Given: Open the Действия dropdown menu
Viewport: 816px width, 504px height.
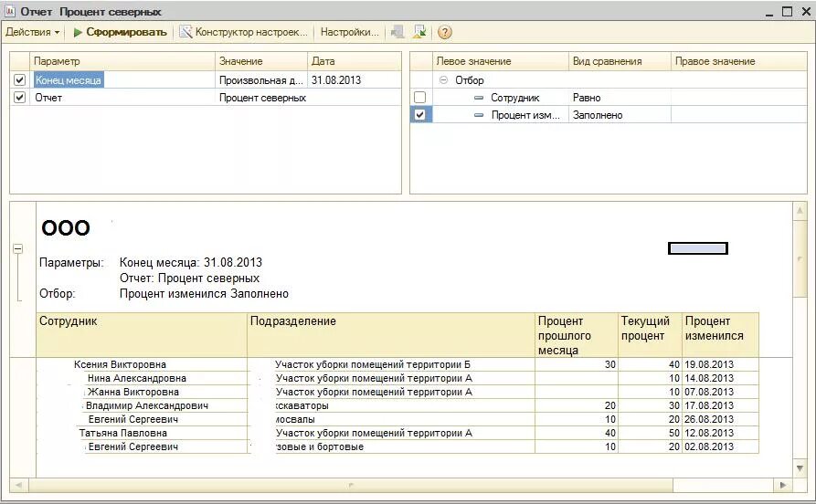Looking at the screenshot, I should click(32, 32).
